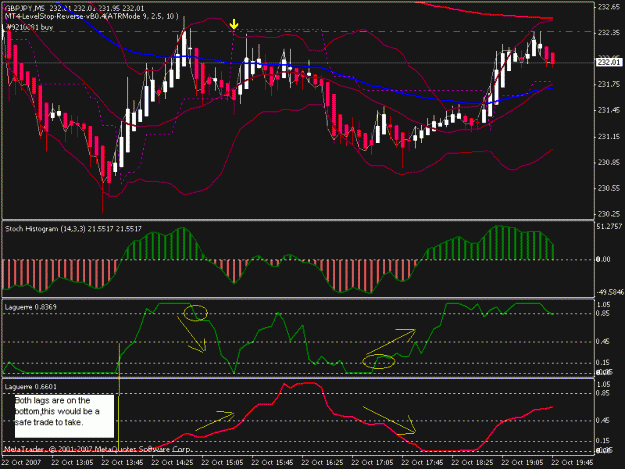Click the 22 Oct 18:25 time label
Image resolution: width=625 pixels, height=469 pixels.
click(472, 463)
